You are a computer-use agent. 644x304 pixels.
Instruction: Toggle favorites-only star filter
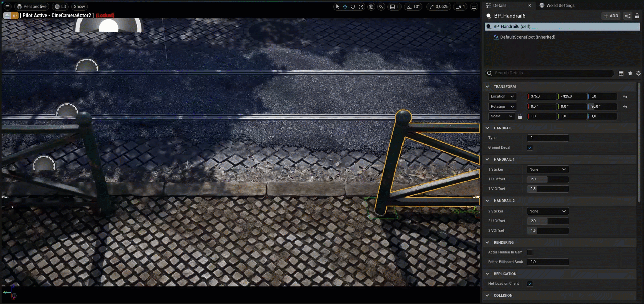(630, 73)
